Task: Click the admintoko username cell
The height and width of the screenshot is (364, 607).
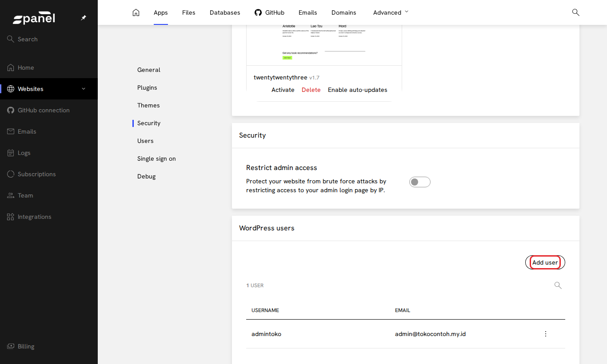Action: point(267,334)
